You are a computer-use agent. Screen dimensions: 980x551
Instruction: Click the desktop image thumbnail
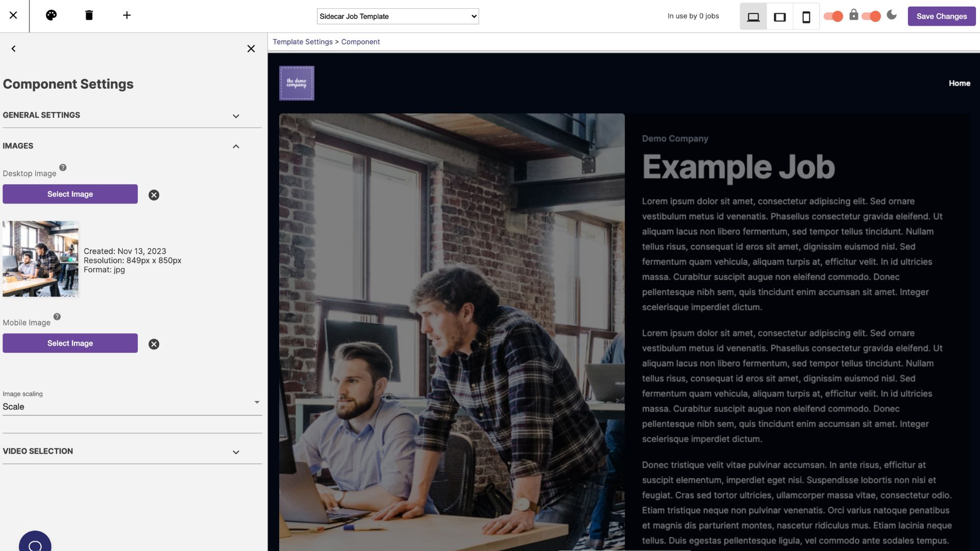point(40,259)
